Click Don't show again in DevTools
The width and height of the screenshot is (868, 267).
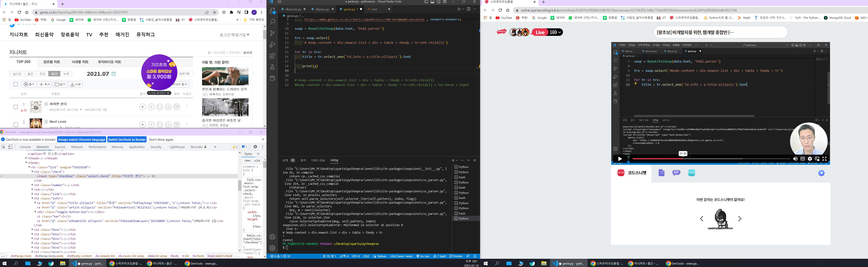point(161,140)
